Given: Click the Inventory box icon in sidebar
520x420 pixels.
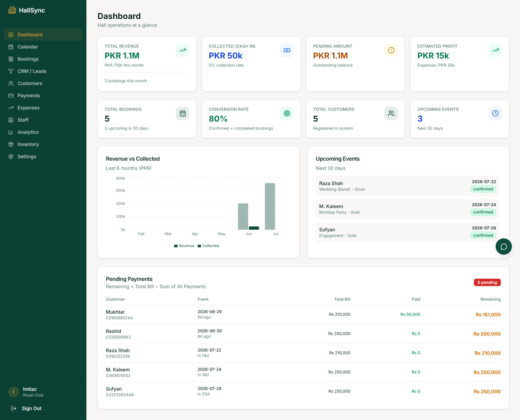Looking at the screenshot, I should tap(11, 144).
